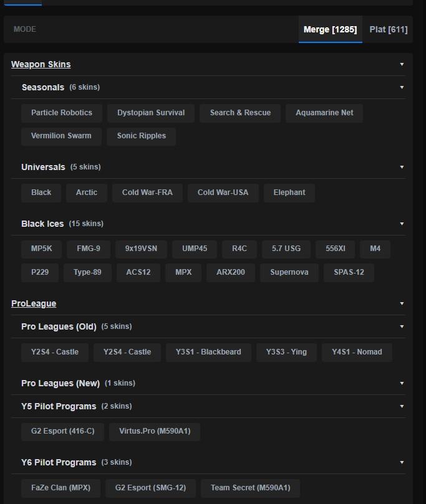Expand the Pro Leagues (New) group arrow
This screenshot has height=504, width=426.
402,383
